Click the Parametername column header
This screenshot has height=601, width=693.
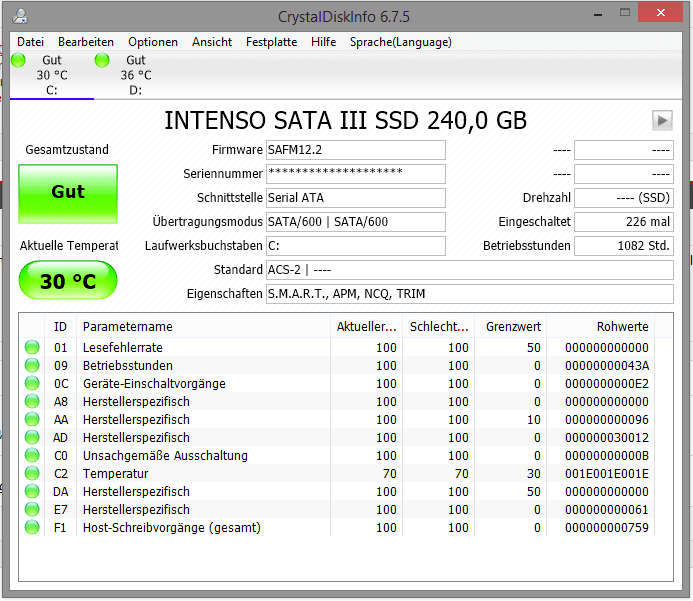203,327
